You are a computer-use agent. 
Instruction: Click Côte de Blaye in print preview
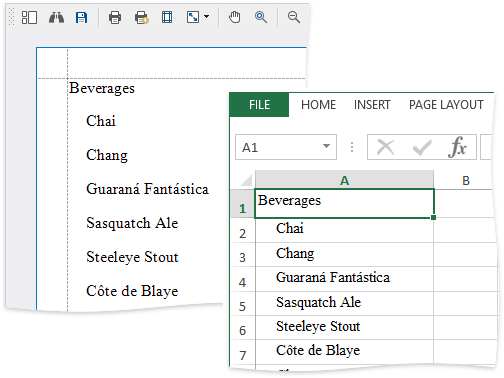132,291
